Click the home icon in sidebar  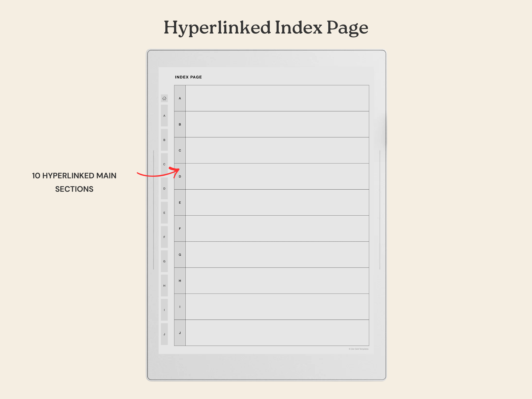tap(164, 98)
